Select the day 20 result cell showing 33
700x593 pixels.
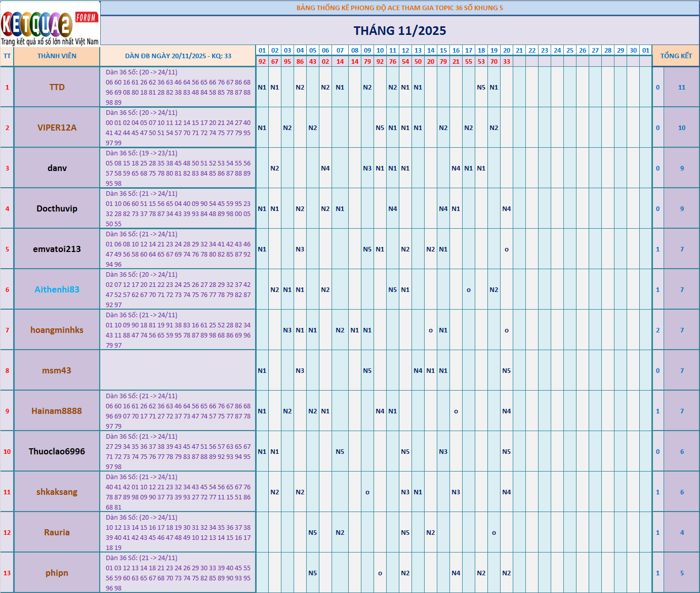[506, 61]
